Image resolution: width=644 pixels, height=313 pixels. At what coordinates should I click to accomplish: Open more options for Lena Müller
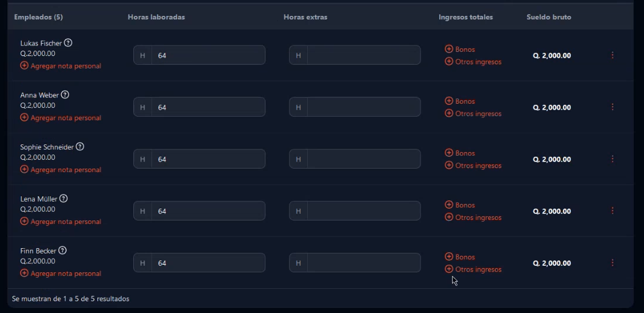click(612, 210)
